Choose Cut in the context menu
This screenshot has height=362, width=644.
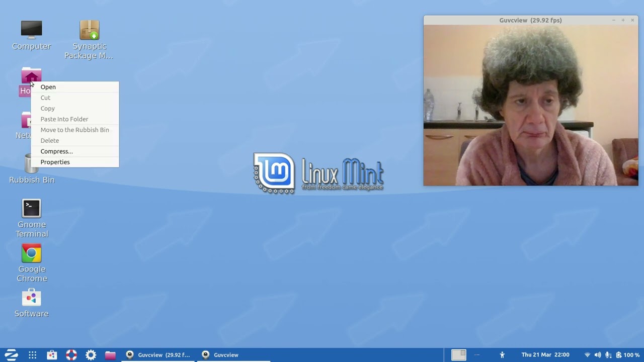(x=75, y=98)
